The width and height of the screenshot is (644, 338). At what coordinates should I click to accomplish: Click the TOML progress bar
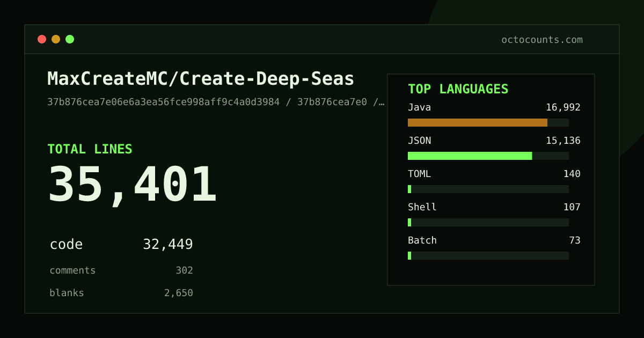(488, 189)
